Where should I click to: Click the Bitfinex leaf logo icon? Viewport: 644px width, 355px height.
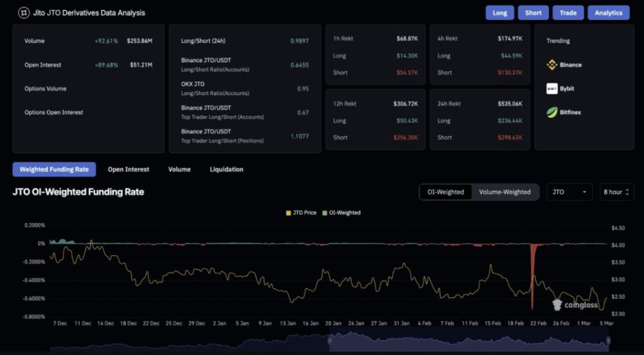(552, 112)
